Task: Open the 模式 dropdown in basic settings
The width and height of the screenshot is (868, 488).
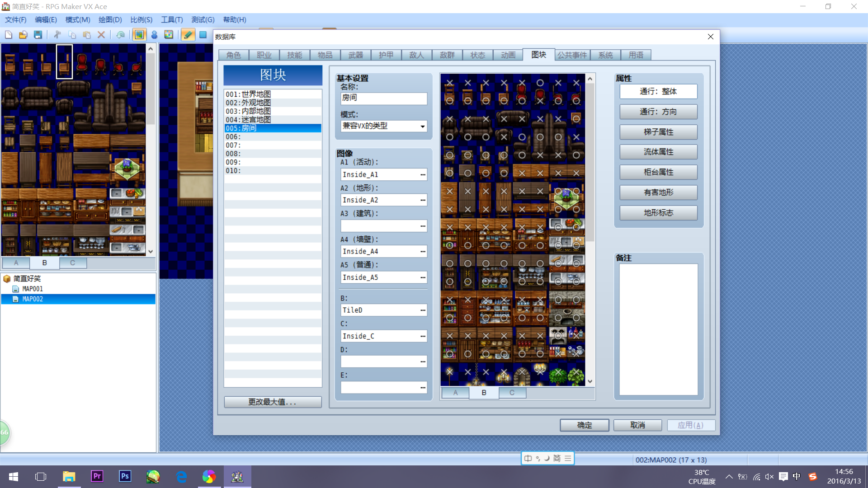Action: tap(383, 126)
